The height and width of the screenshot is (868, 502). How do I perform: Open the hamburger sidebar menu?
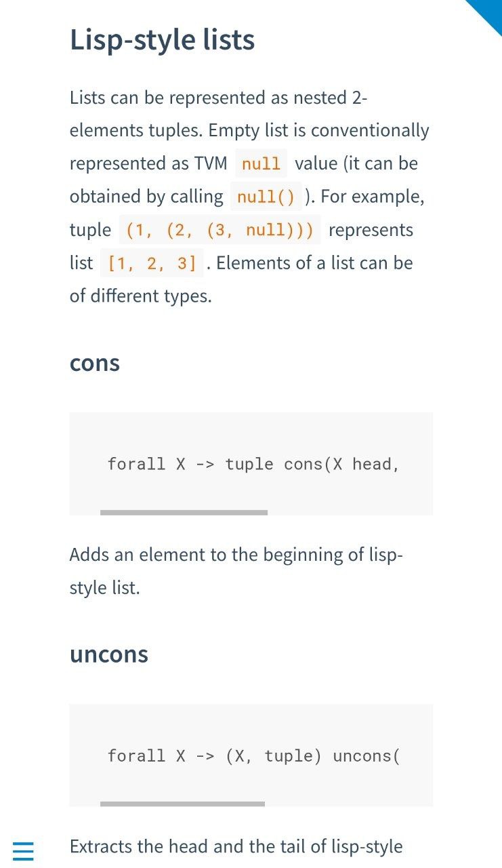pos(23,850)
